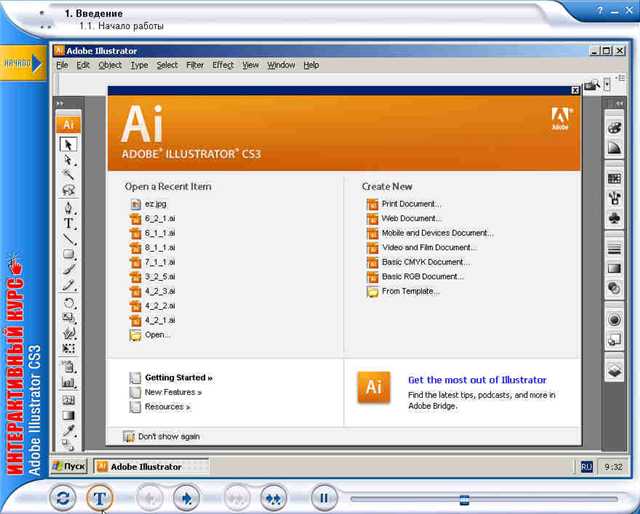Open the Transparency panel
640x514 pixels.
[x=614, y=288]
